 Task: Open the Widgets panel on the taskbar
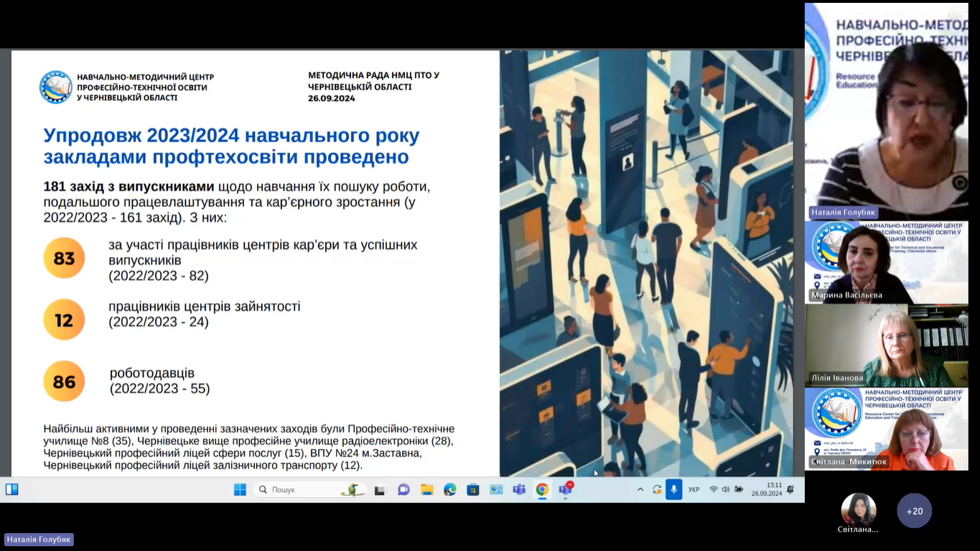(12, 489)
